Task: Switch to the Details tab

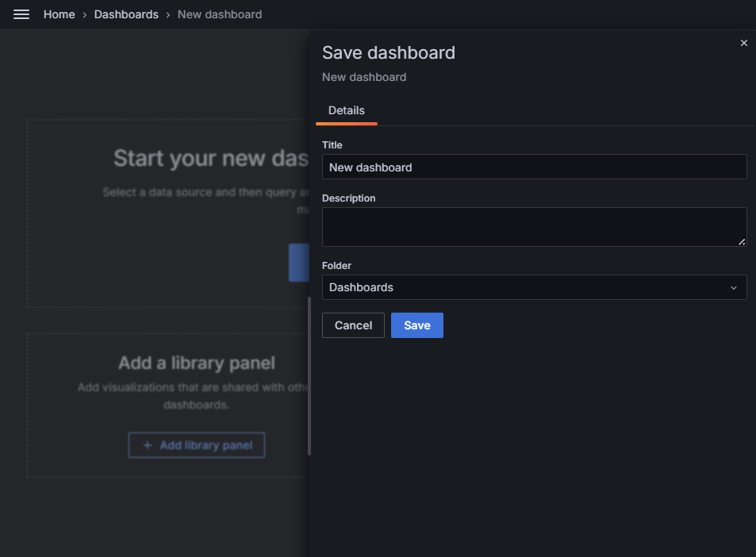Action: click(347, 111)
